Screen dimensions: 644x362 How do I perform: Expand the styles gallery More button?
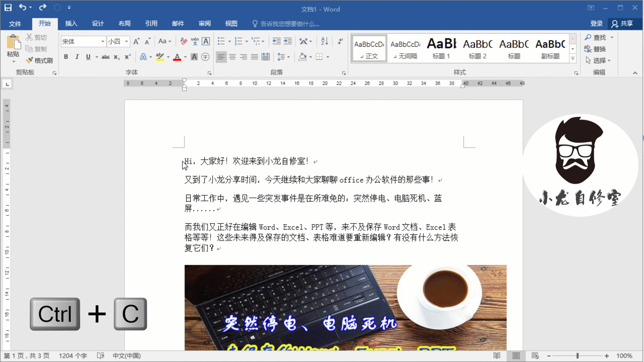coord(573,58)
